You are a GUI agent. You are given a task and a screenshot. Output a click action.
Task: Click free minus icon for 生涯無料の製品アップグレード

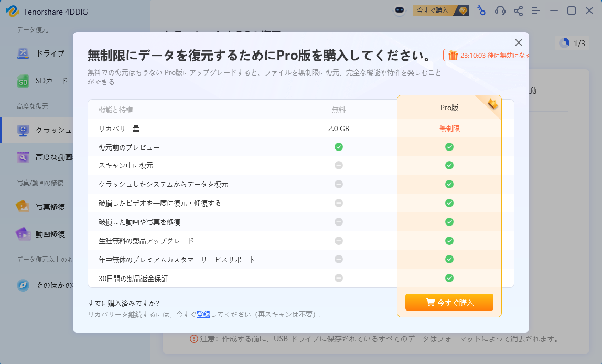tap(339, 241)
